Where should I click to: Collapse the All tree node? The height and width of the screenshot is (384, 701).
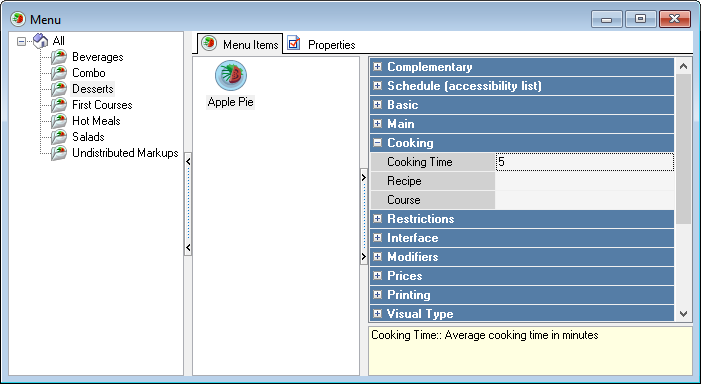[x=21, y=42]
